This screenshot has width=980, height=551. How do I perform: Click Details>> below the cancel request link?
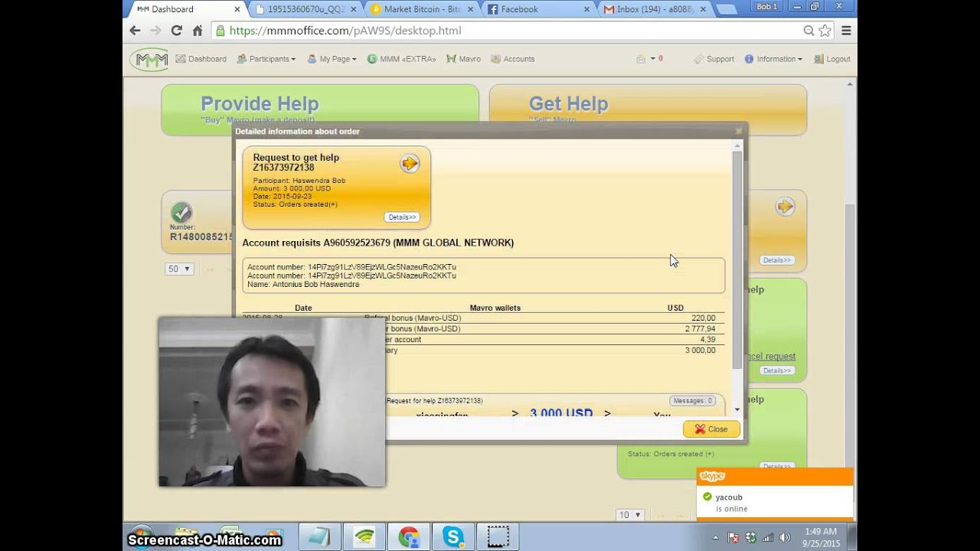pos(776,370)
